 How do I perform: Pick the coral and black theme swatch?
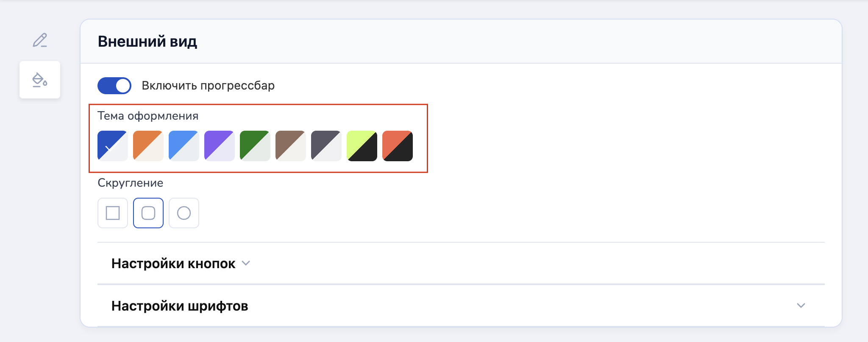398,146
